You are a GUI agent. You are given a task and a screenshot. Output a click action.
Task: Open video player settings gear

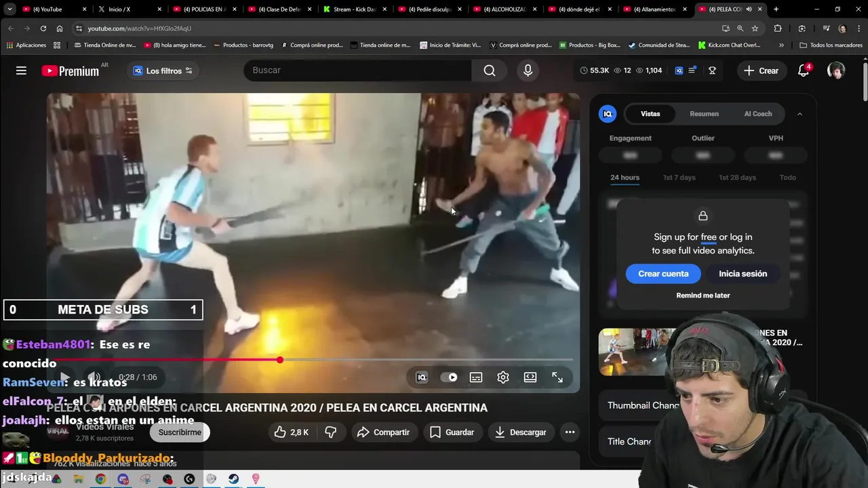(x=503, y=378)
